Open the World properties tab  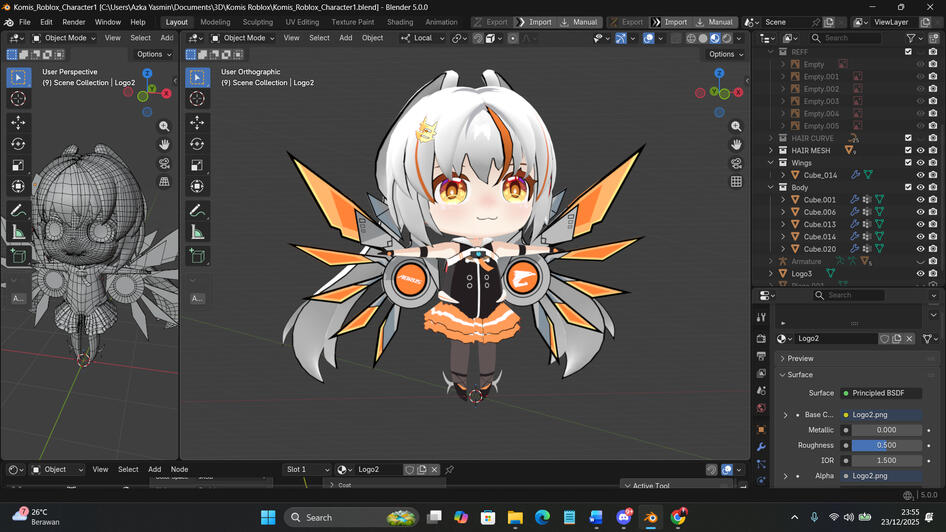761,408
